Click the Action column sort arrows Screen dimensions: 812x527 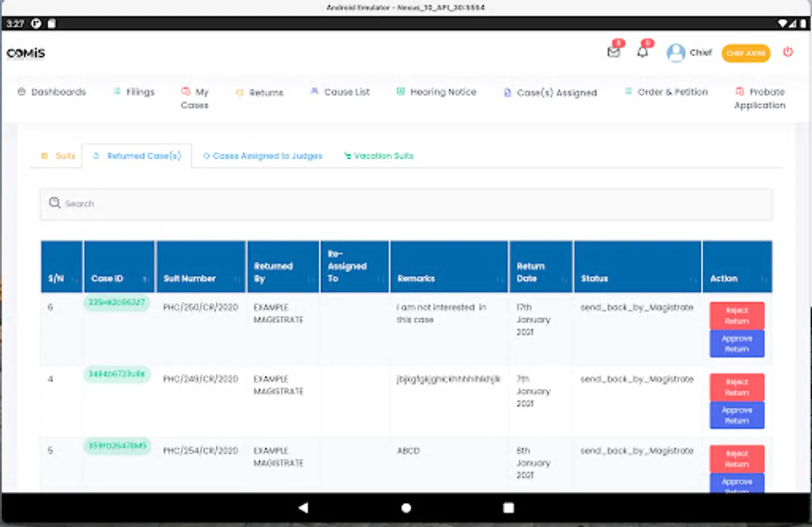pos(764,279)
